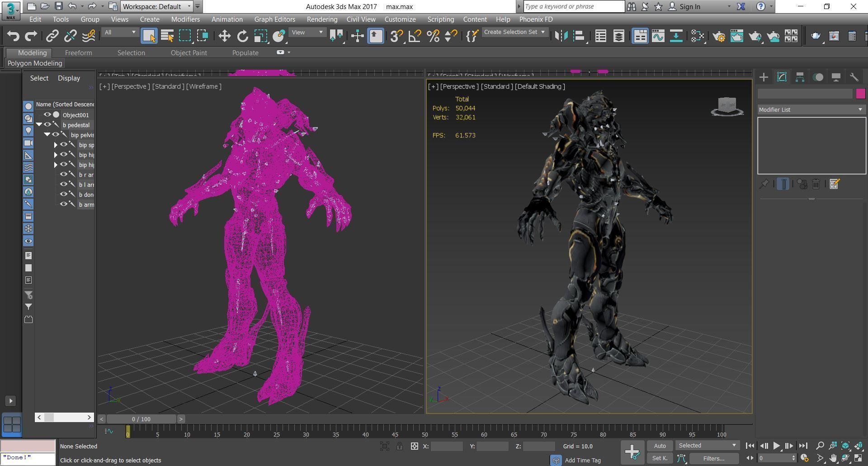Toggle Rectangular Selection Region tool
868x466 pixels.
pos(185,36)
